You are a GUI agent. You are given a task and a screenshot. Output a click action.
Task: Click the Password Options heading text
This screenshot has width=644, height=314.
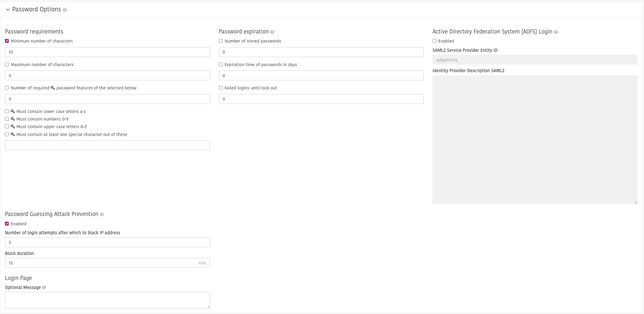click(x=37, y=9)
